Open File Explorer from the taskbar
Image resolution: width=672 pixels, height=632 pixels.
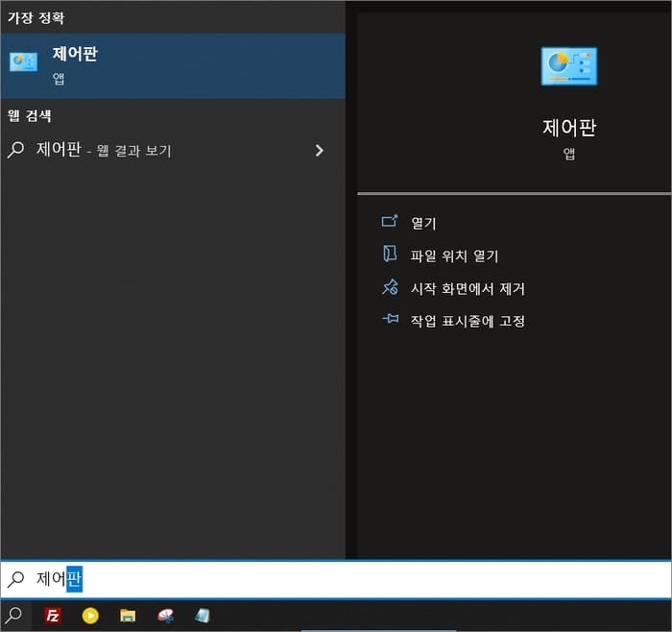click(128, 616)
